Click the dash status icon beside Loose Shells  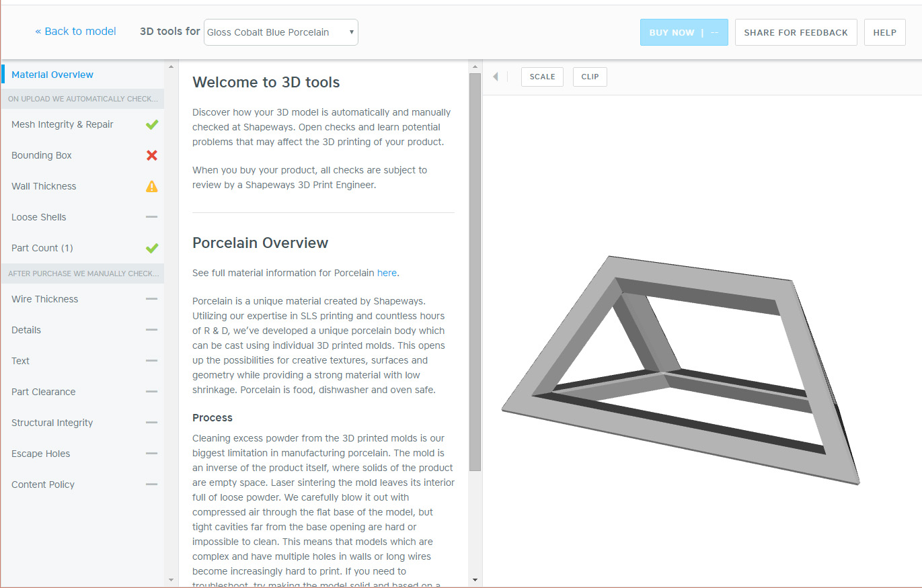(x=152, y=217)
